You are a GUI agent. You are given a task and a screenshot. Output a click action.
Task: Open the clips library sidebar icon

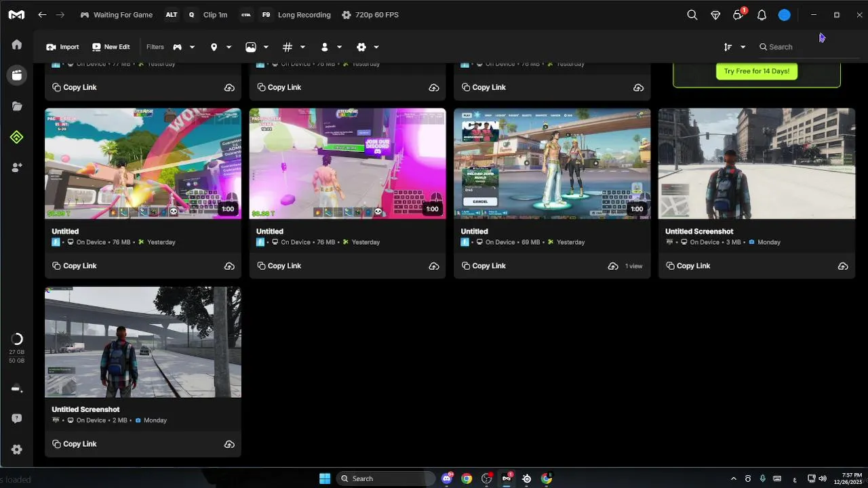17,75
